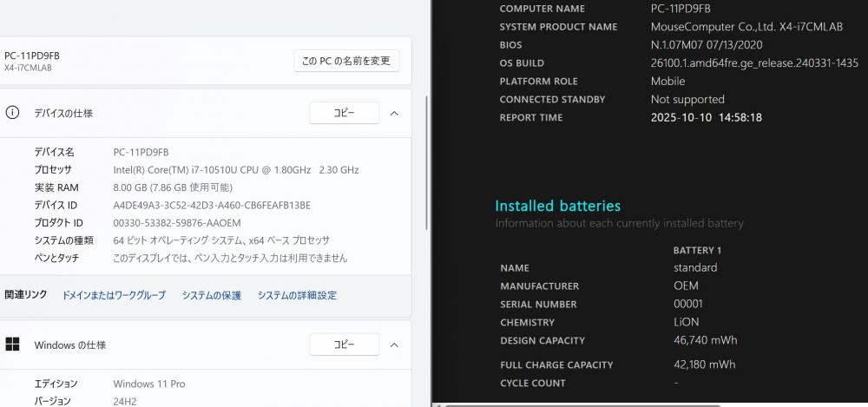Image resolution: width=868 pixels, height=407 pixels.
Task: Collapse the Windows の仕様 section chevron
Action: click(394, 345)
